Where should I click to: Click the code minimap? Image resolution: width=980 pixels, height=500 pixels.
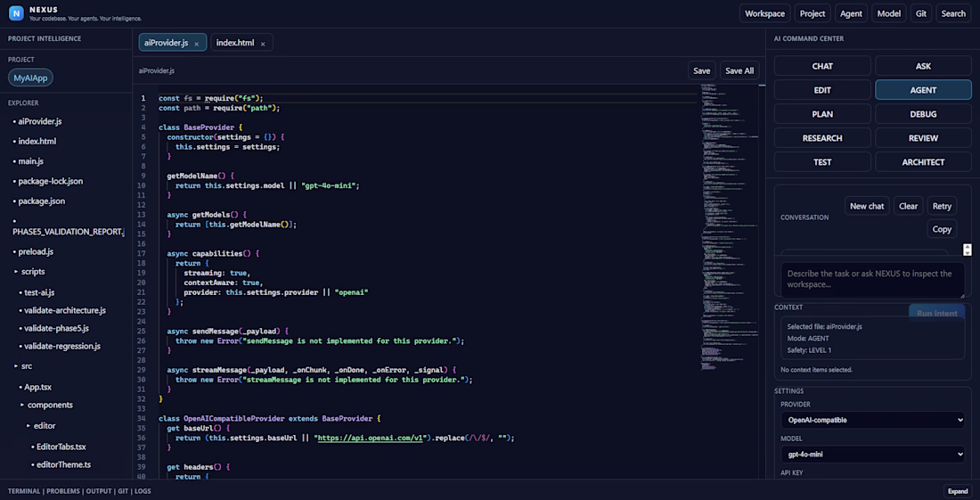729,228
